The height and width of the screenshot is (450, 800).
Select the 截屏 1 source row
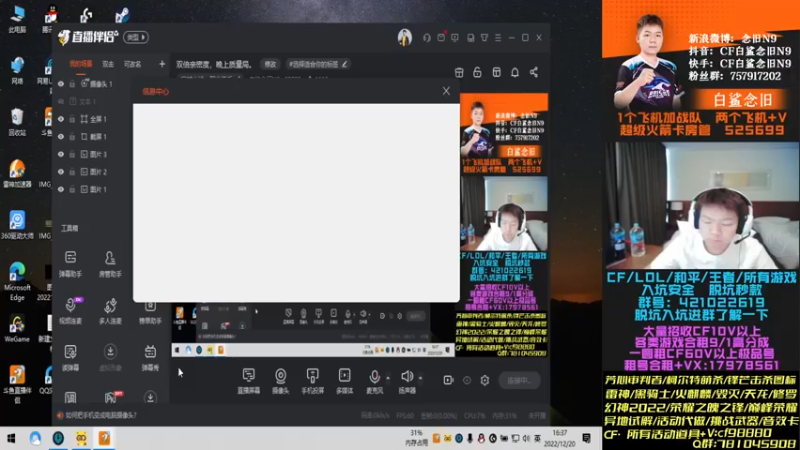click(x=92, y=137)
